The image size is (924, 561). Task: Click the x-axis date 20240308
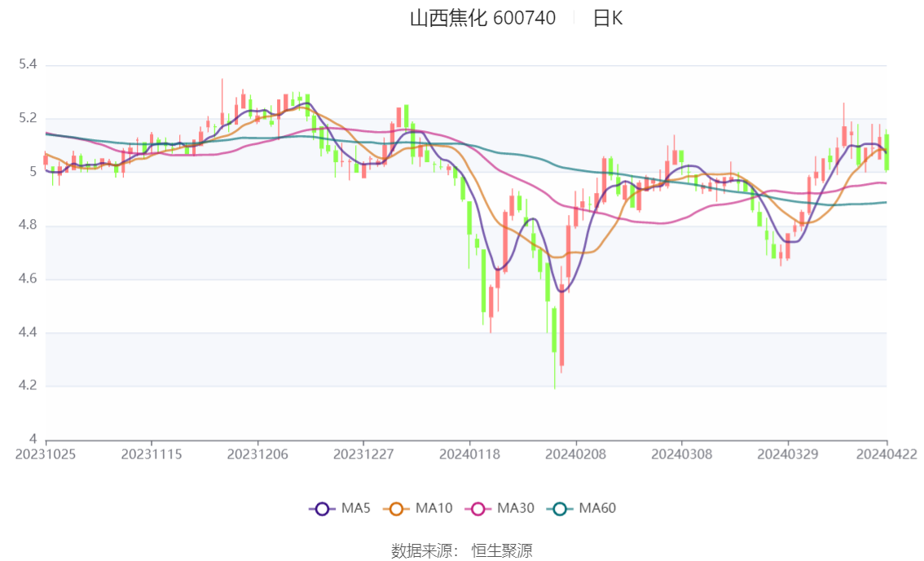(682, 454)
